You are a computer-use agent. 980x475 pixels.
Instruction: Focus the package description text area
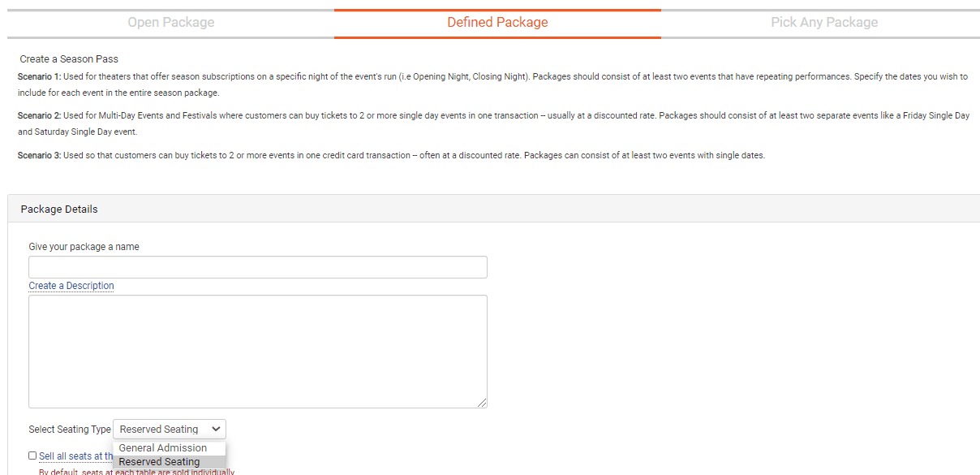(258, 351)
